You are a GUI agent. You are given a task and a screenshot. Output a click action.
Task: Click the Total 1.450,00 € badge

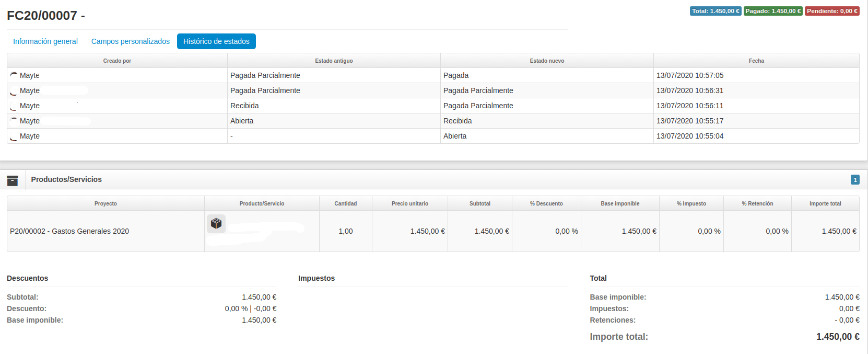tap(715, 11)
